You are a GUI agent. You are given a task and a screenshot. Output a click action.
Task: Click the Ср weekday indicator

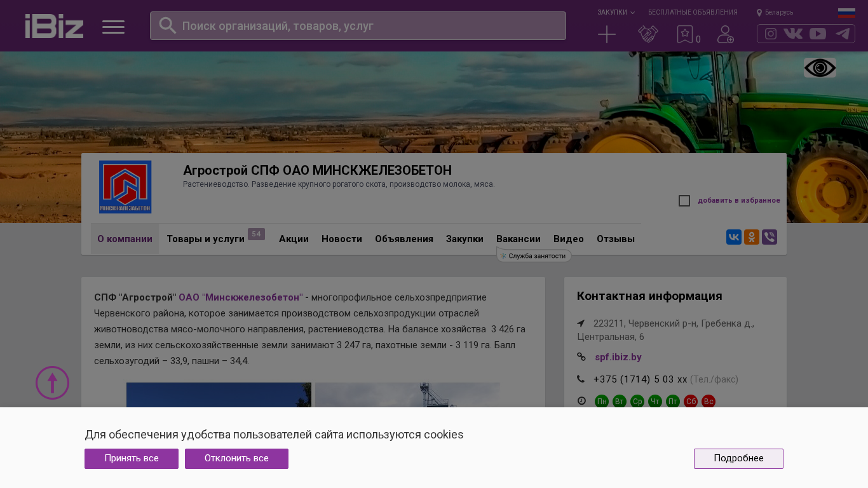pyautogui.click(x=637, y=402)
